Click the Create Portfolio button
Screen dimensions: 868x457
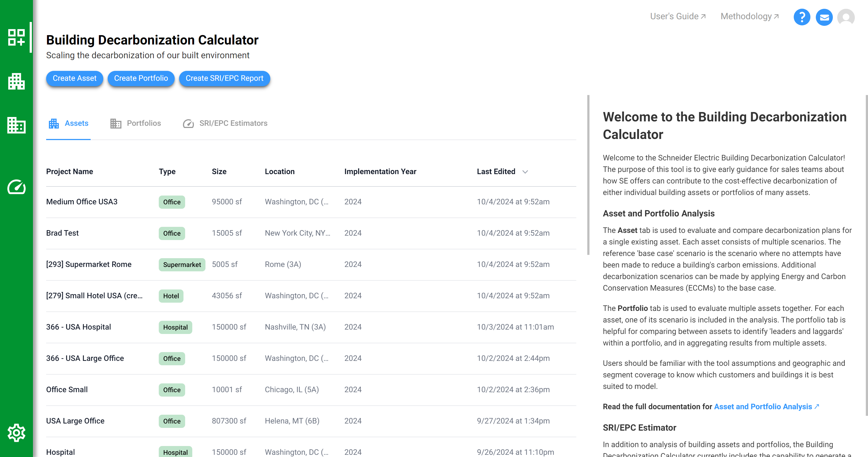click(x=141, y=78)
